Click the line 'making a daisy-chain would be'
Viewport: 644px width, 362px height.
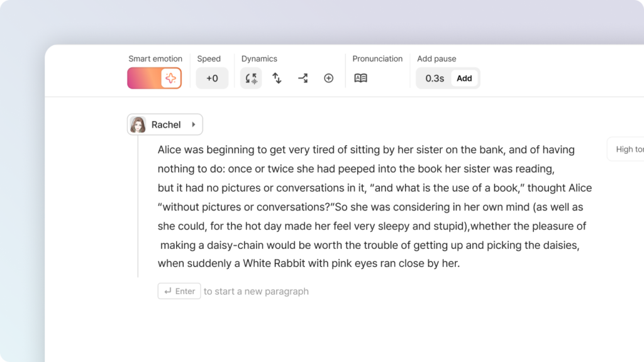[x=370, y=245]
